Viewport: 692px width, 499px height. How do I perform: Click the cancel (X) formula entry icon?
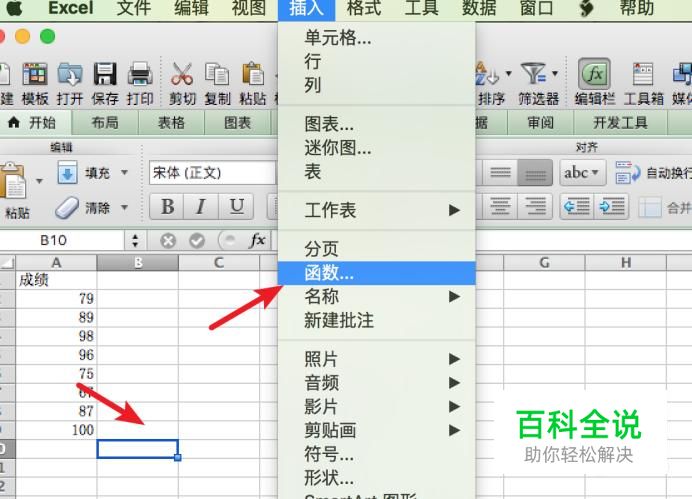point(168,240)
